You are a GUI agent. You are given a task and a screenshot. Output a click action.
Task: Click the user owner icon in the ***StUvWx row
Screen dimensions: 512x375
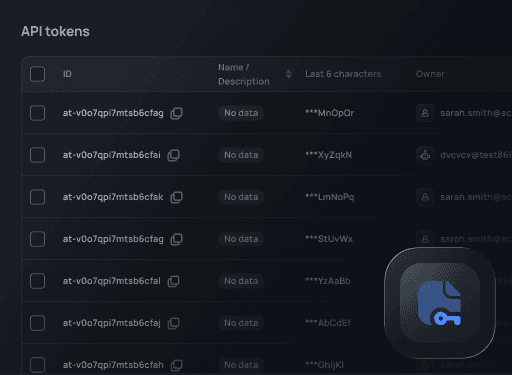coord(425,239)
